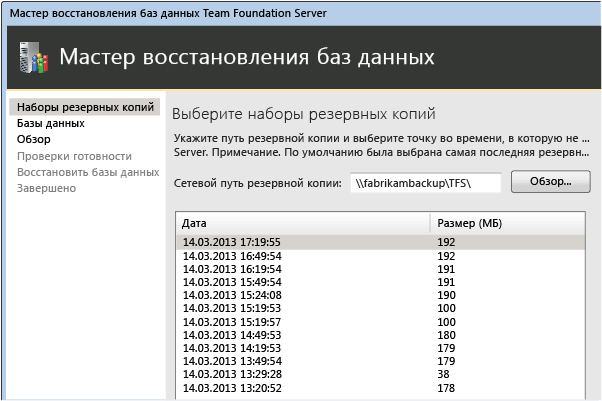Screen dimensions: 602x401
Task: Go to the Обзор step in sidebar
Action: click(x=33, y=139)
